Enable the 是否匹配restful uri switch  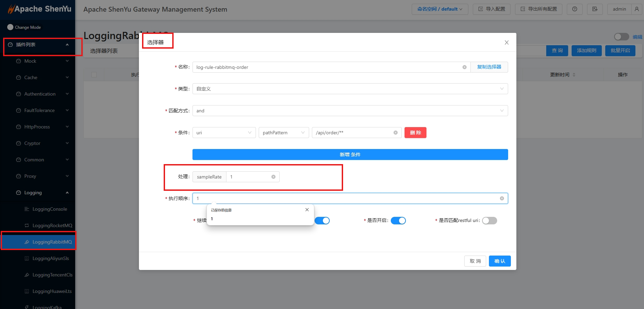(489, 221)
